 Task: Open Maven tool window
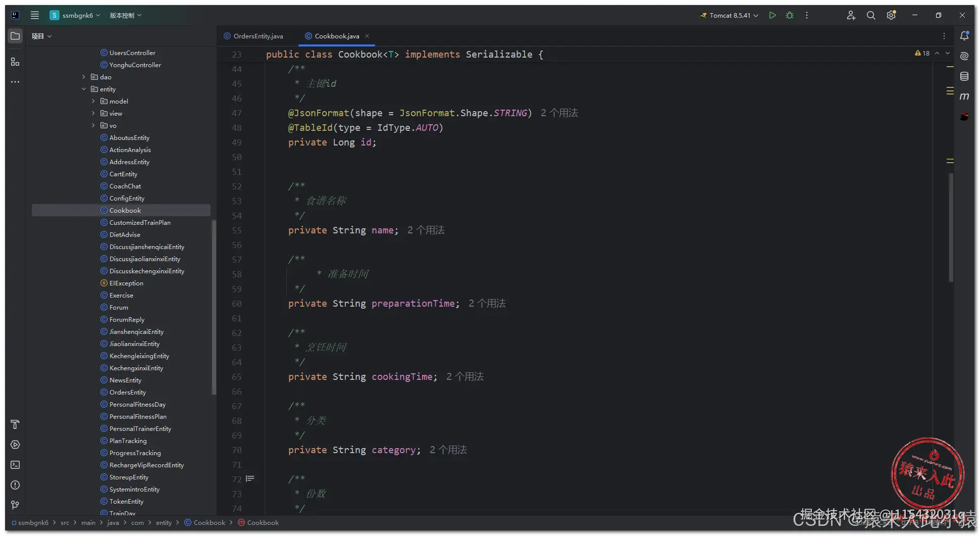pyautogui.click(x=964, y=96)
